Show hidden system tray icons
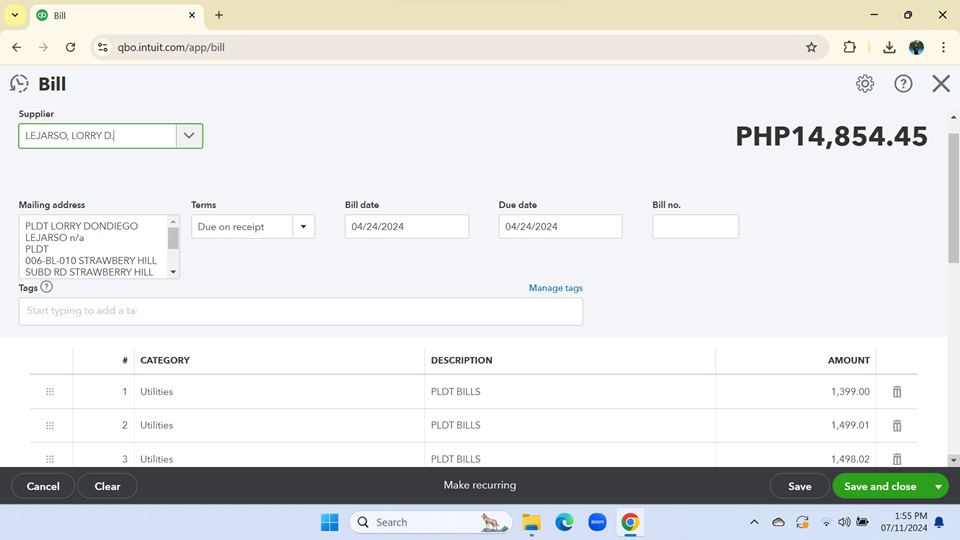 [754, 522]
